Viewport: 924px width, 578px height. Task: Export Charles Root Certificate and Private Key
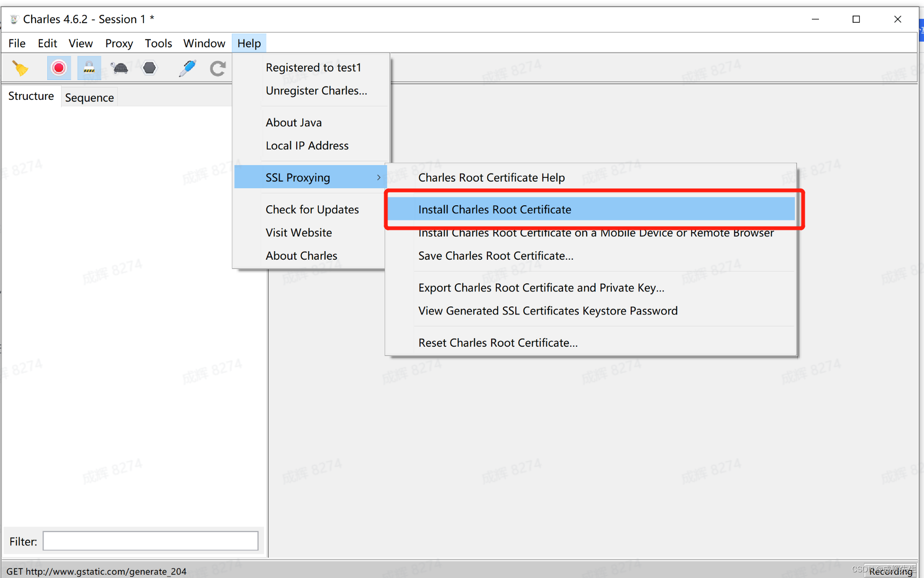tap(591, 288)
